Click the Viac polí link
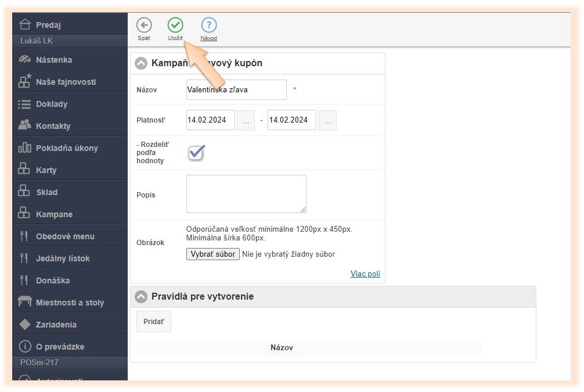The image size is (584, 392). [365, 274]
